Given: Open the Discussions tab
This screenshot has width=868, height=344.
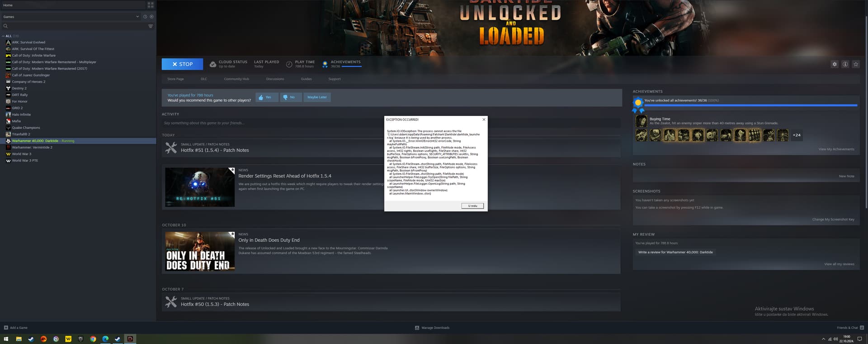Looking at the screenshot, I should point(275,79).
